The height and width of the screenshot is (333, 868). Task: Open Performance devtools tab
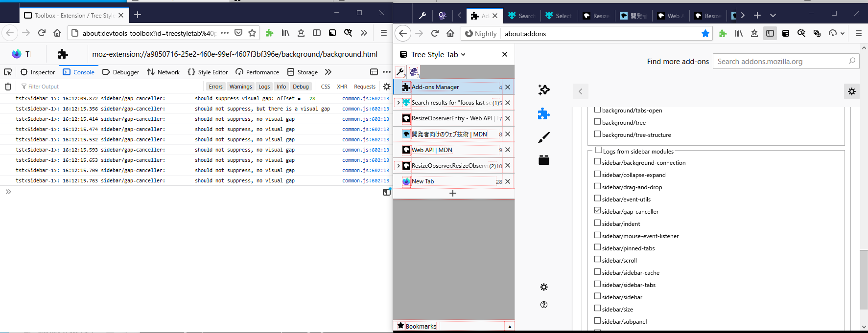point(257,72)
